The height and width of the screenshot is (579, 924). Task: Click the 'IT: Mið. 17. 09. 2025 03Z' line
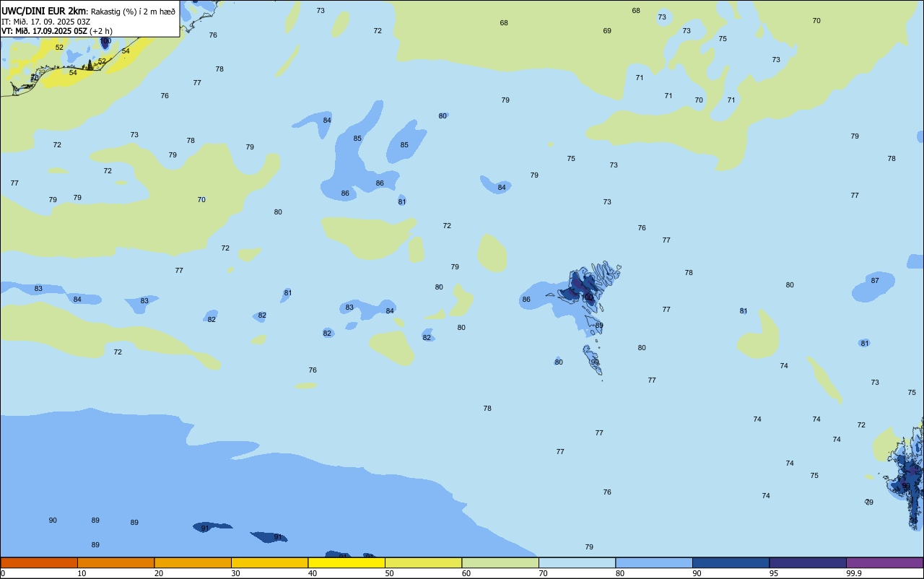(x=45, y=22)
